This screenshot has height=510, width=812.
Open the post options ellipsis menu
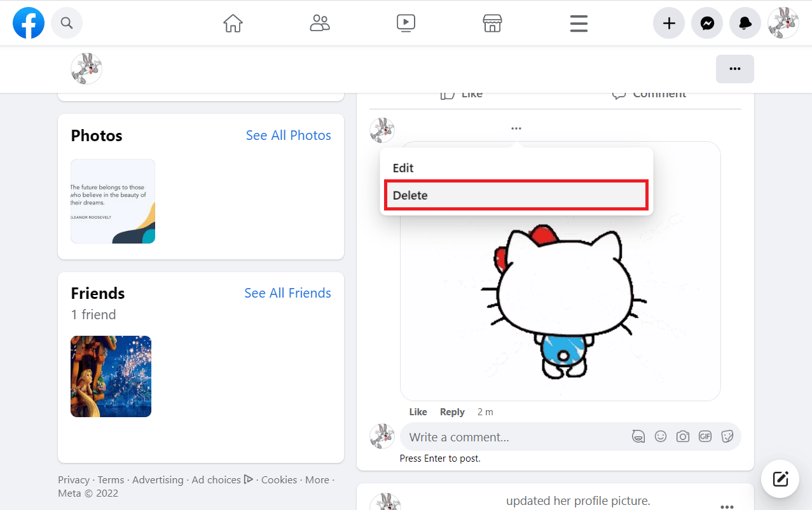point(516,128)
